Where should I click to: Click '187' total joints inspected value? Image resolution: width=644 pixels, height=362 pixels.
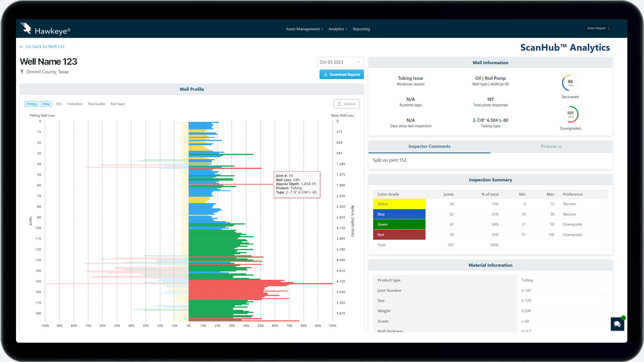point(490,99)
